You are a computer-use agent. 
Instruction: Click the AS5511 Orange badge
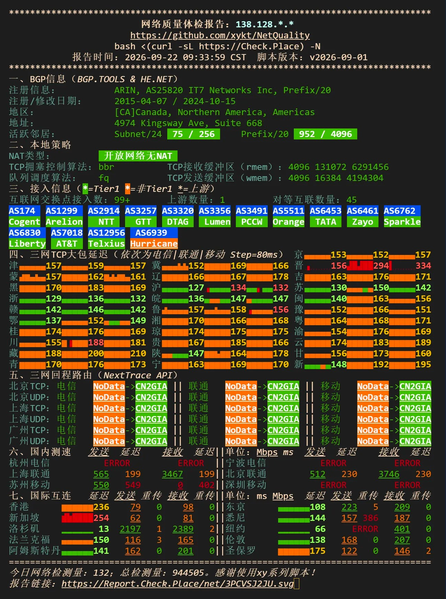pyautogui.click(x=289, y=217)
